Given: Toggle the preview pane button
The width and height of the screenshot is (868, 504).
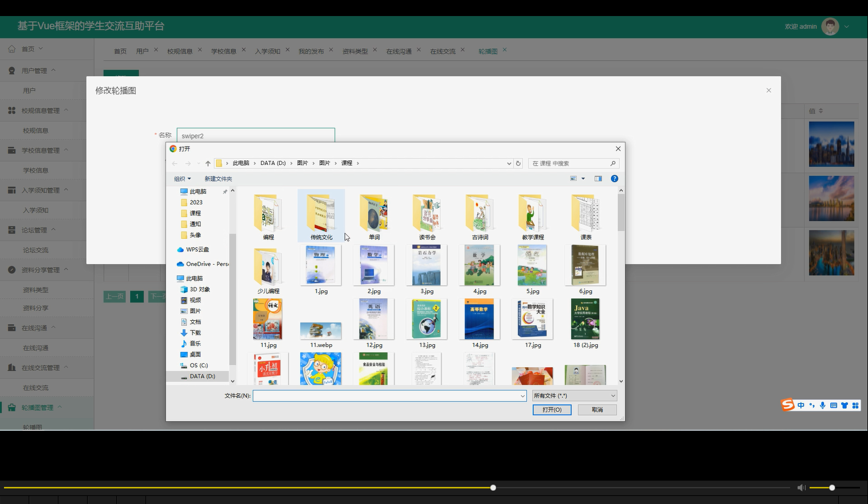Looking at the screenshot, I should coord(598,179).
